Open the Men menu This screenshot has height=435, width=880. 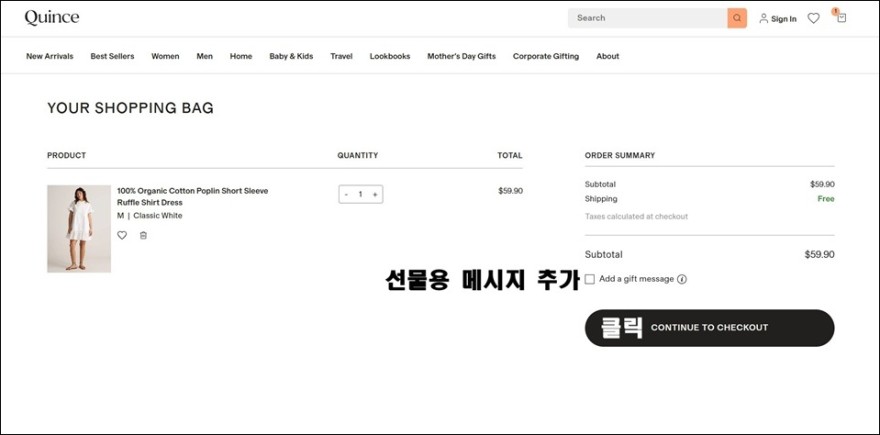tap(204, 56)
